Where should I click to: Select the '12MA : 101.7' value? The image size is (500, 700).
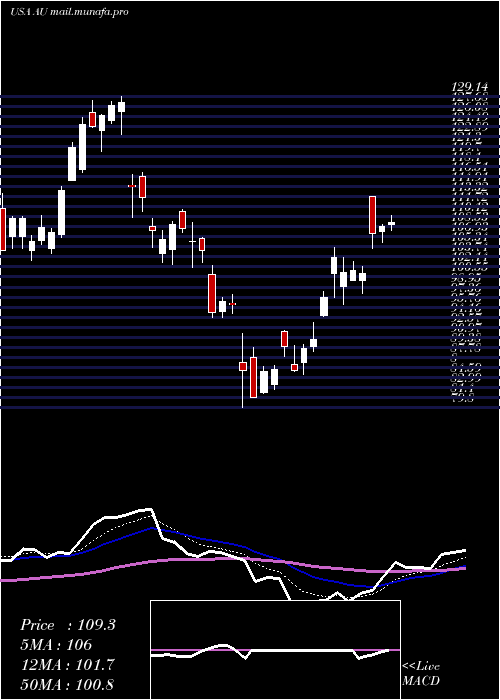tap(67, 665)
